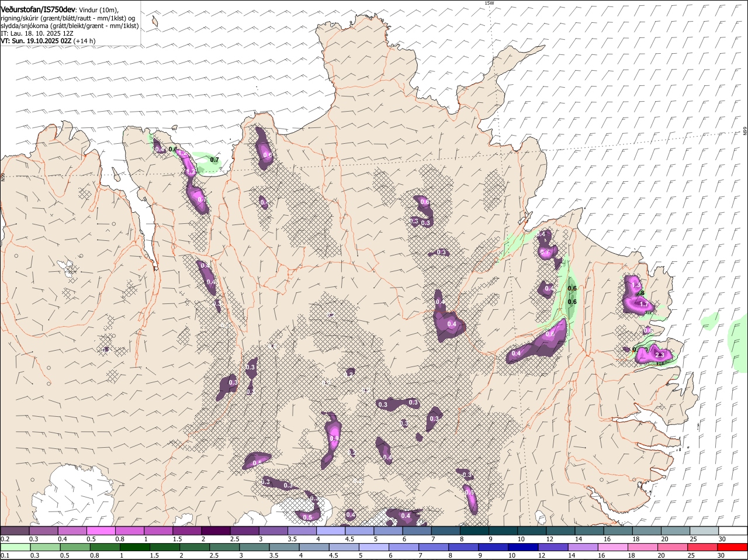Click the 0.1 label in the green legend
Screen dimensions: 748x560
pos(5,555)
